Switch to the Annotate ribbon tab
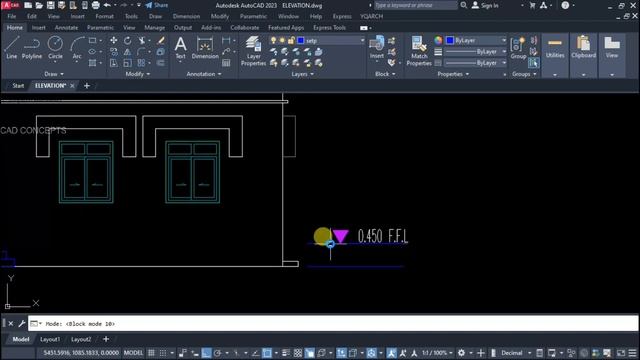640x360 pixels. 66,28
